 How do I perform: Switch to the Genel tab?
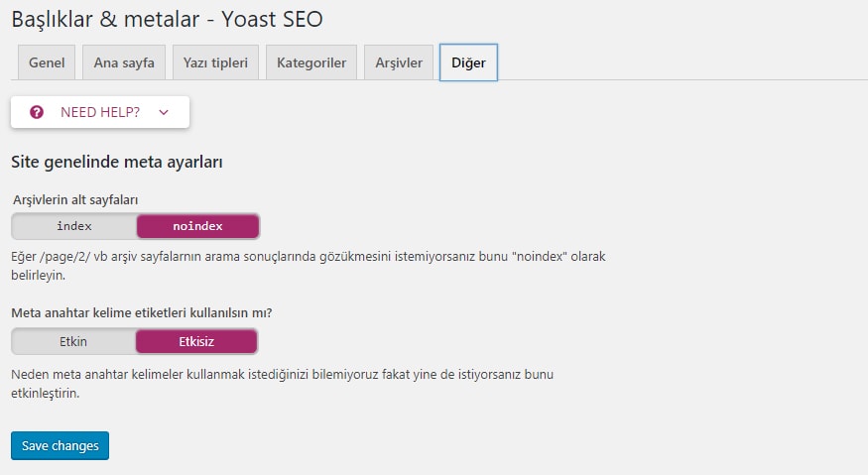pos(47,62)
